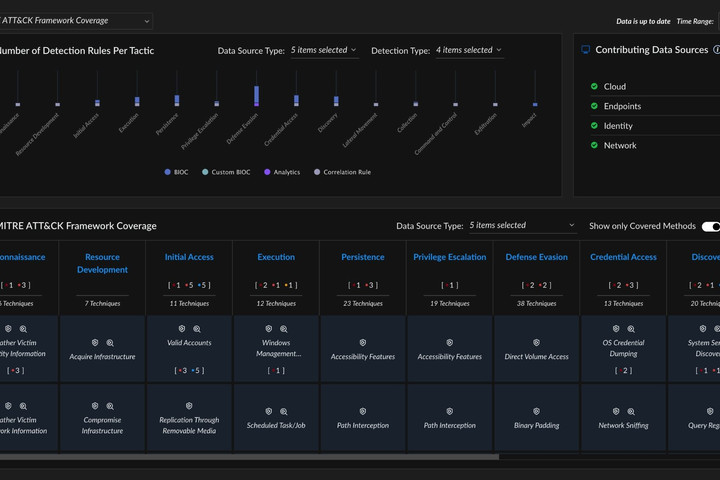
Task: Click rule counts under Valid Accounts card
Action: click(189, 370)
